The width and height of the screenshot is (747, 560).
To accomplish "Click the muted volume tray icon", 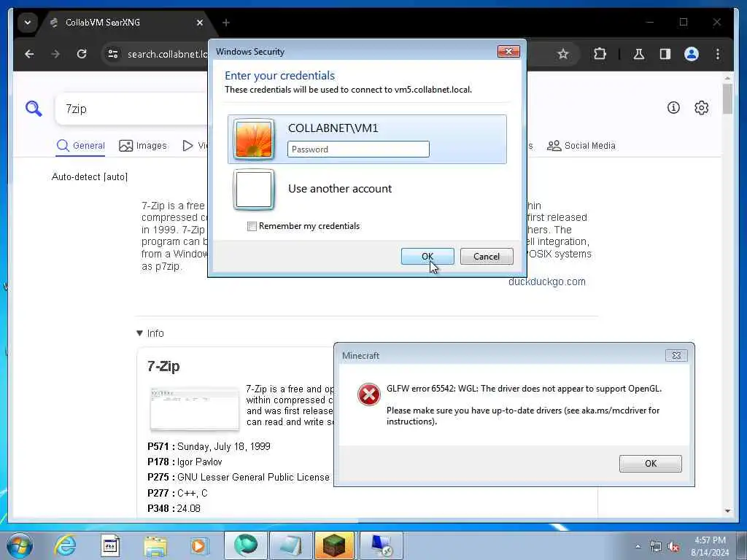I will (673, 547).
